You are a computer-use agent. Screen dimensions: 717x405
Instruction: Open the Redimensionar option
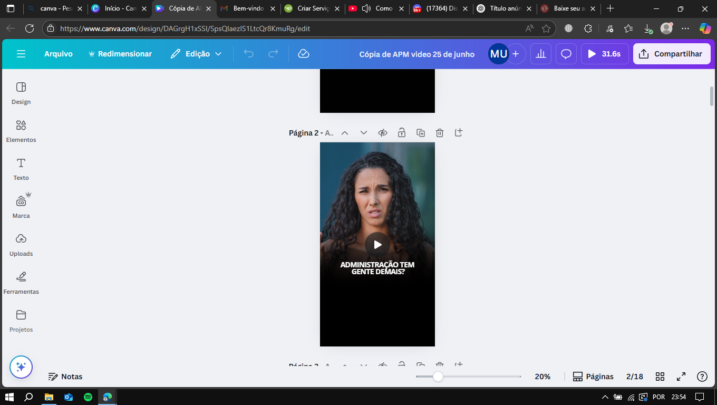[120, 54]
